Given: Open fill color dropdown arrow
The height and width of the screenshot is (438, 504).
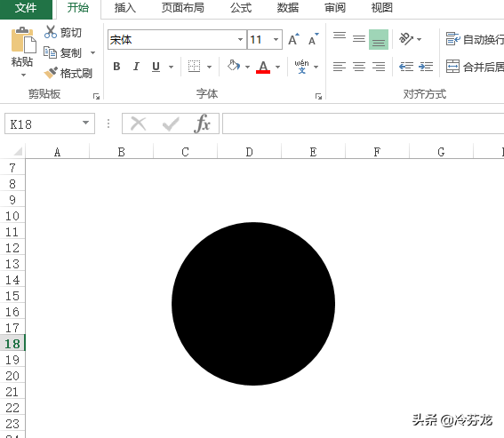Looking at the screenshot, I should (247, 67).
